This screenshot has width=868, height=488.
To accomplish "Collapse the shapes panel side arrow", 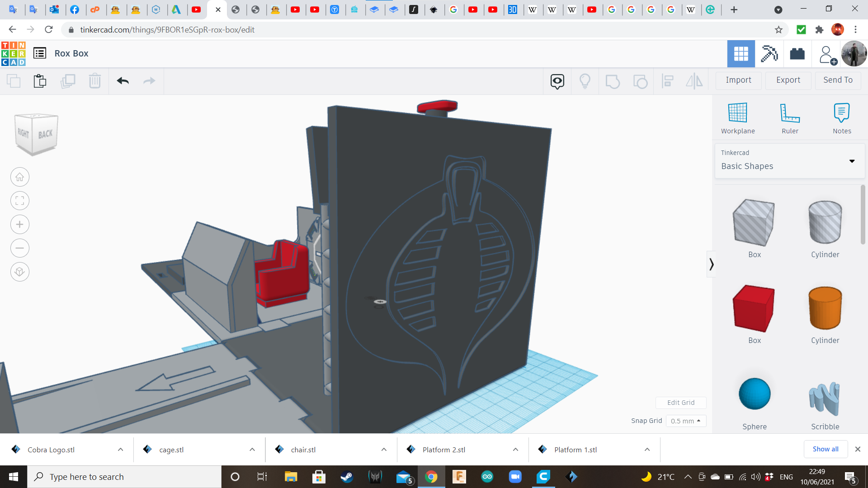I will tap(711, 264).
